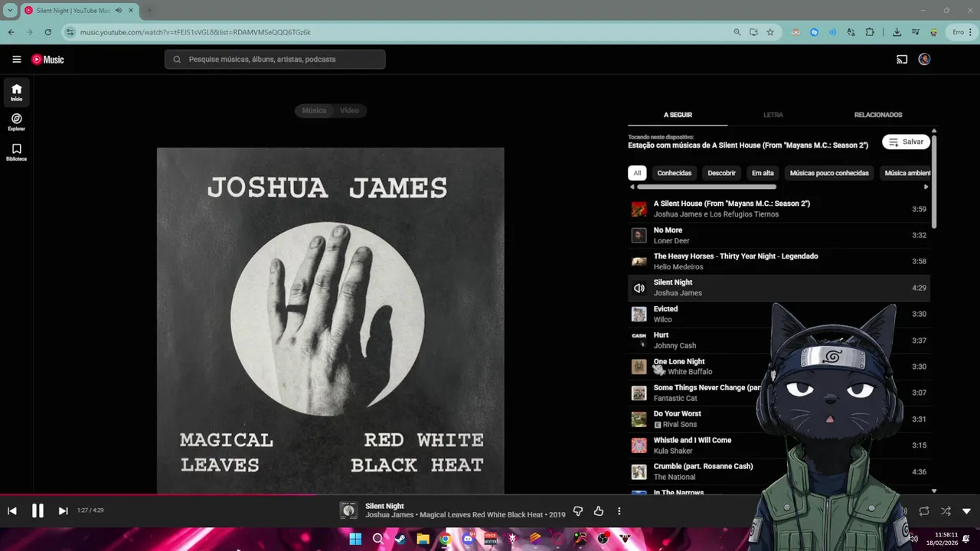
Task: Reload the browser page
Action: pos(47,32)
